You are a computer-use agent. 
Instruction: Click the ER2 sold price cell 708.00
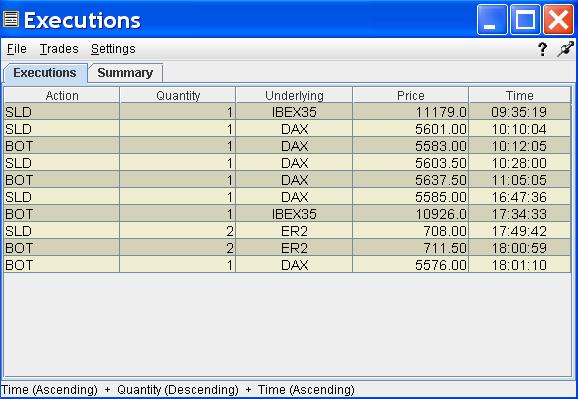(x=411, y=231)
